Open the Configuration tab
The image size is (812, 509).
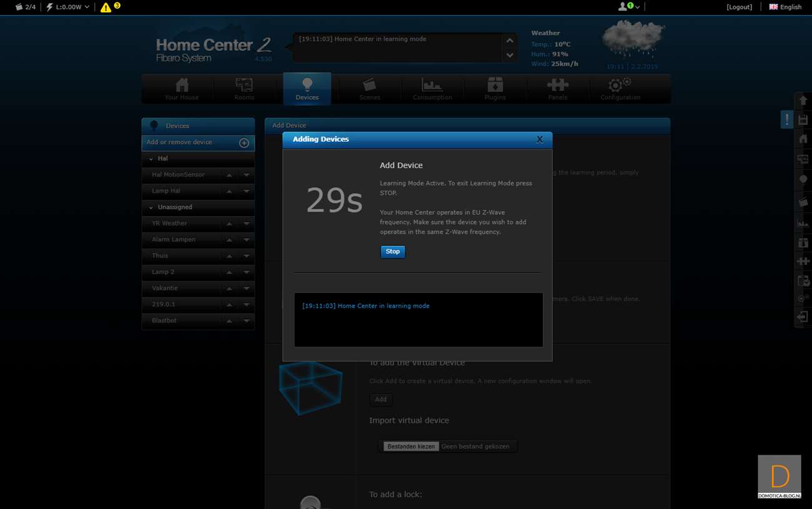620,89
